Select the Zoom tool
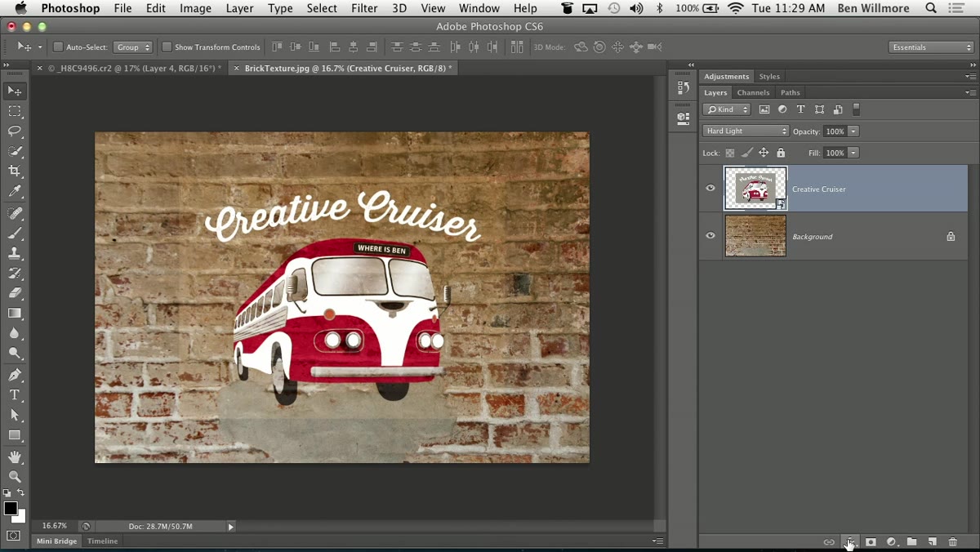Viewport: 980px width, 552px height. point(15,477)
